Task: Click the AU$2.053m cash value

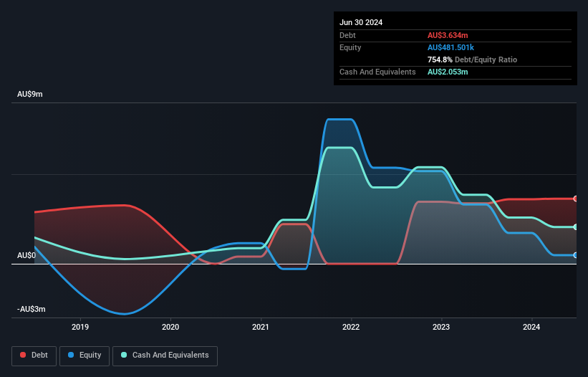Action: 448,72
